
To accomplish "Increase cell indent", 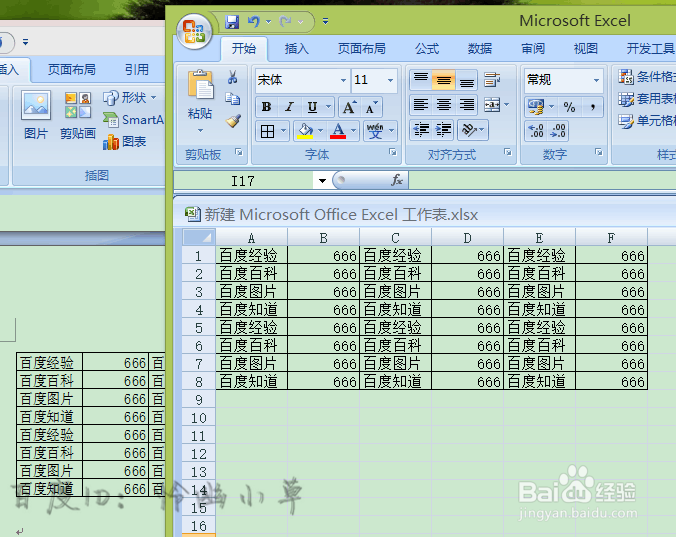I will (x=444, y=130).
